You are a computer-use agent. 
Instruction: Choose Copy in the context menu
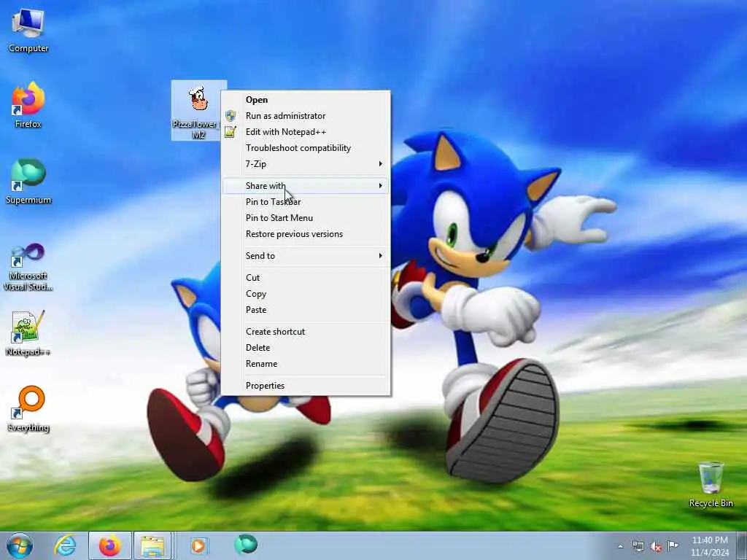click(x=306, y=294)
